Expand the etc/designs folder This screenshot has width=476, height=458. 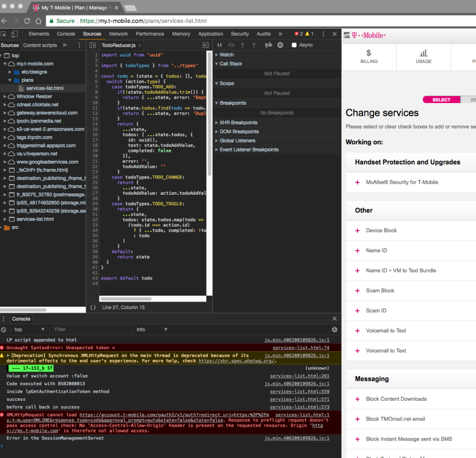(10, 72)
